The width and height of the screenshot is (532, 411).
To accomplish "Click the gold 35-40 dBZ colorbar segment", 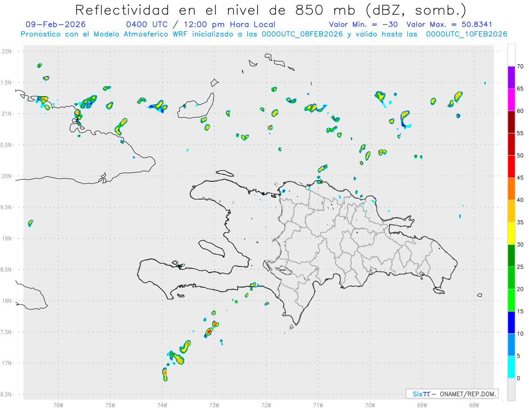I will pyautogui.click(x=511, y=211).
